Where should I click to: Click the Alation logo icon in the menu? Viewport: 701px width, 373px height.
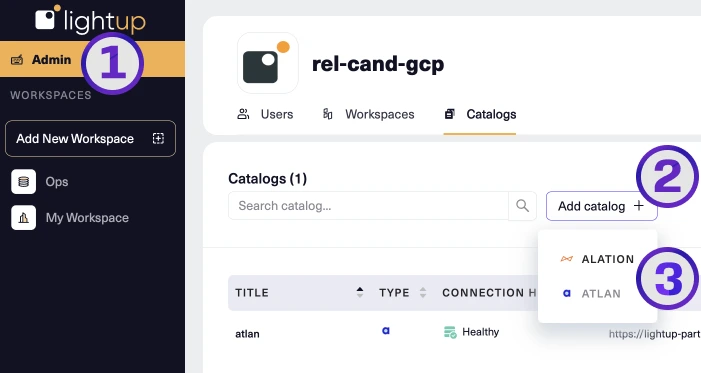[x=566, y=259]
